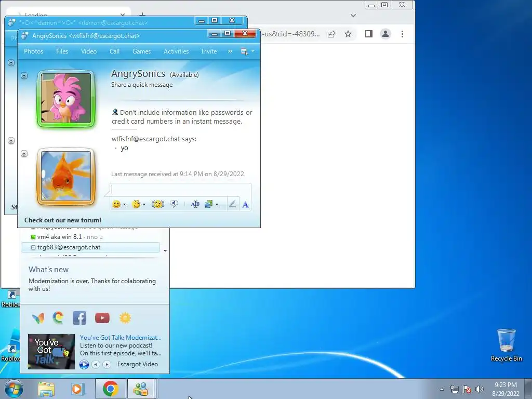Open the Check out our new forum! link
The height and width of the screenshot is (399, 532).
(63, 220)
